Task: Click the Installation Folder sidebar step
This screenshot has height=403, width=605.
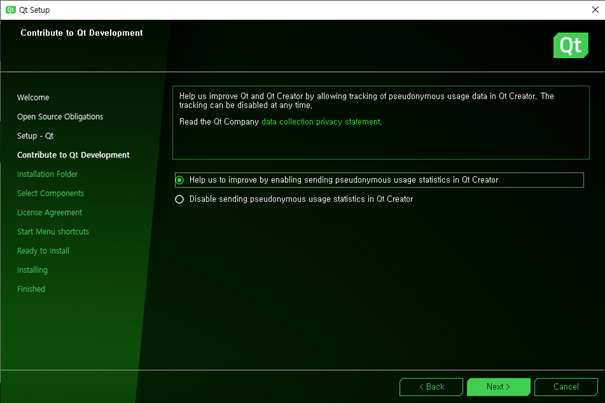Action: pos(47,174)
